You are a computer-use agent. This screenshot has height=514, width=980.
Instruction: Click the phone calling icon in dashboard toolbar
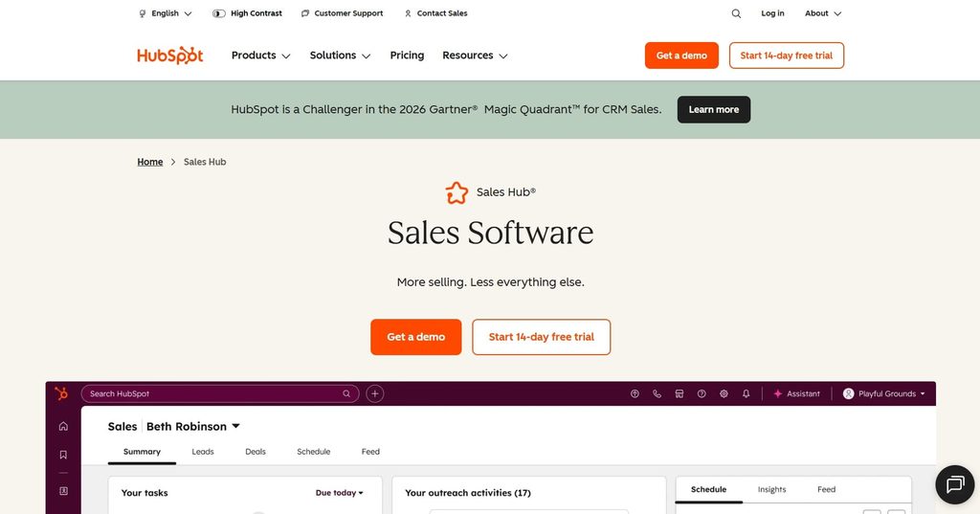click(657, 393)
